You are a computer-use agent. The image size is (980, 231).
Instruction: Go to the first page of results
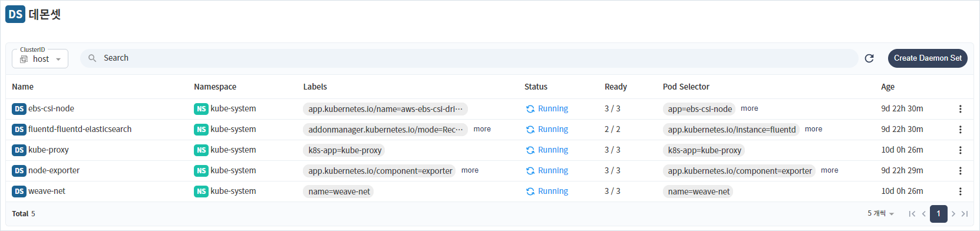click(912, 214)
